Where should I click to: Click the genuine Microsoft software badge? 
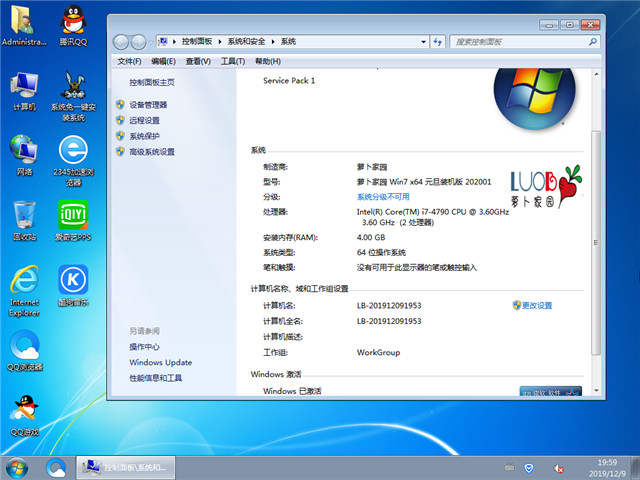click(x=551, y=391)
